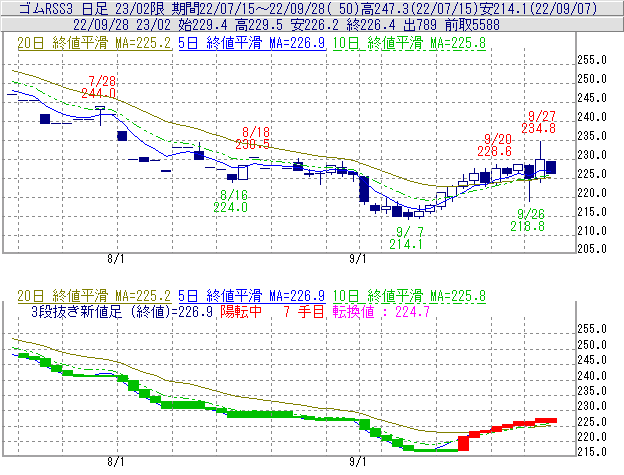The image size is (624, 475).
Task: Click the upper chart 225.0 axis value
Action: (592, 174)
